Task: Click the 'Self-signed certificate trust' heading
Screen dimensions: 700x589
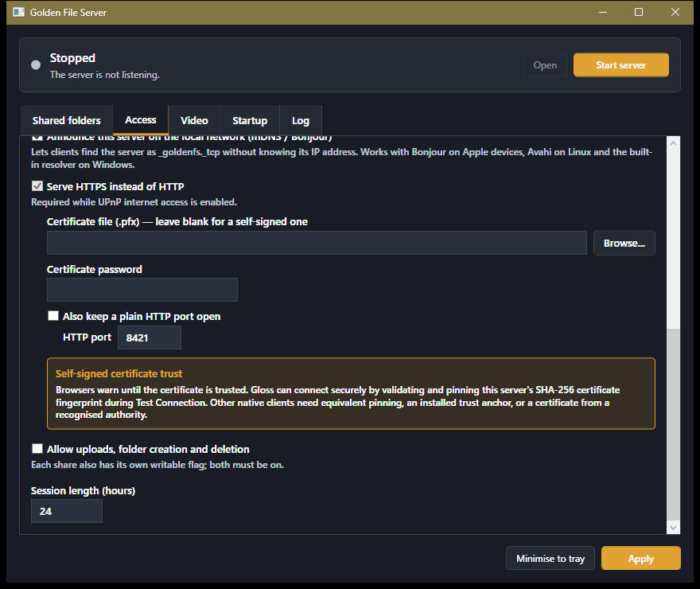Action: (119, 373)
